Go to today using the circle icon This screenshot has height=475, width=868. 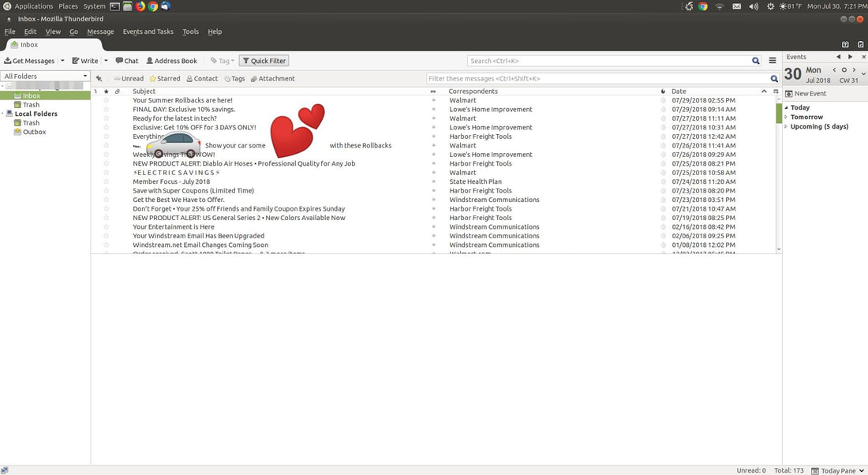pos(844,70)
